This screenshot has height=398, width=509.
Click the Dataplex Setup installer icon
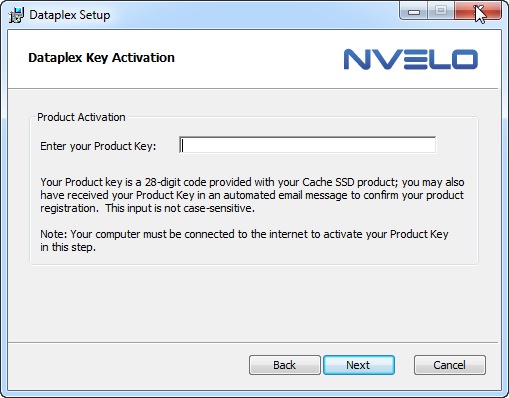click(x=16, y=15)
